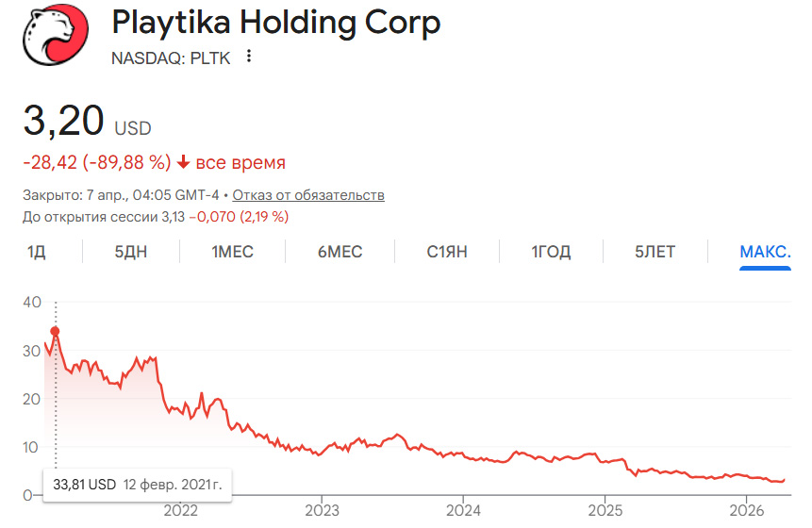Click the NASDAQ: PLTK ticker label
Viewport: 812px width, 528px height.
tap(170, 57)
